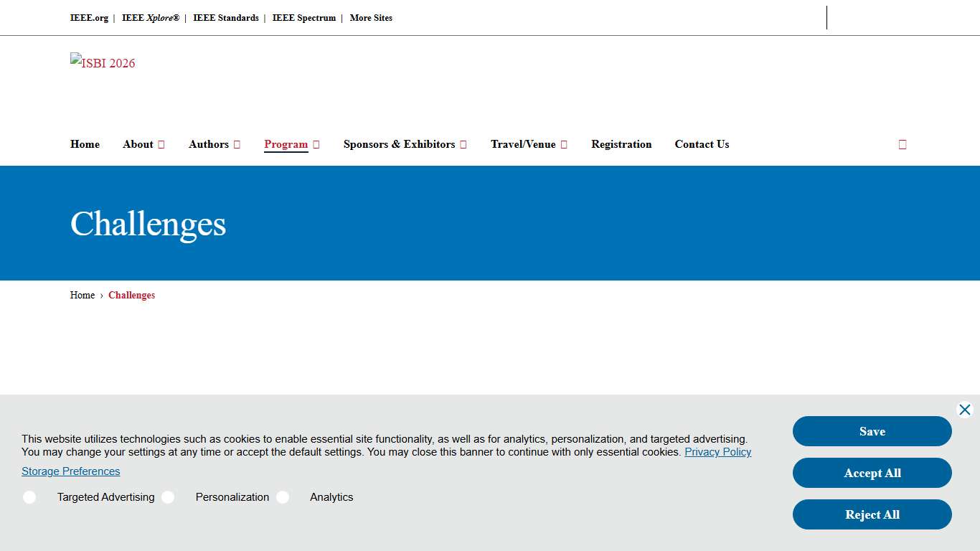Save the cookie preferences
Viewport: 980px width, 551px height.
[x=872, y=431]
